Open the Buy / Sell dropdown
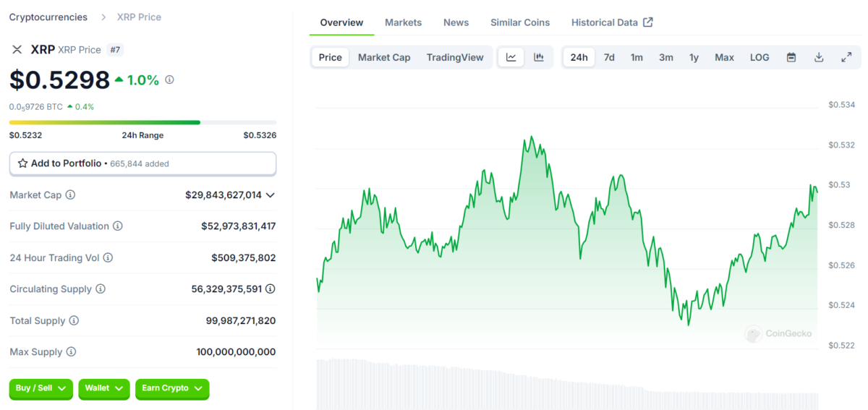The width and height of the screenshot is (868, 410). pyautogui.click(x=41, y=388)
